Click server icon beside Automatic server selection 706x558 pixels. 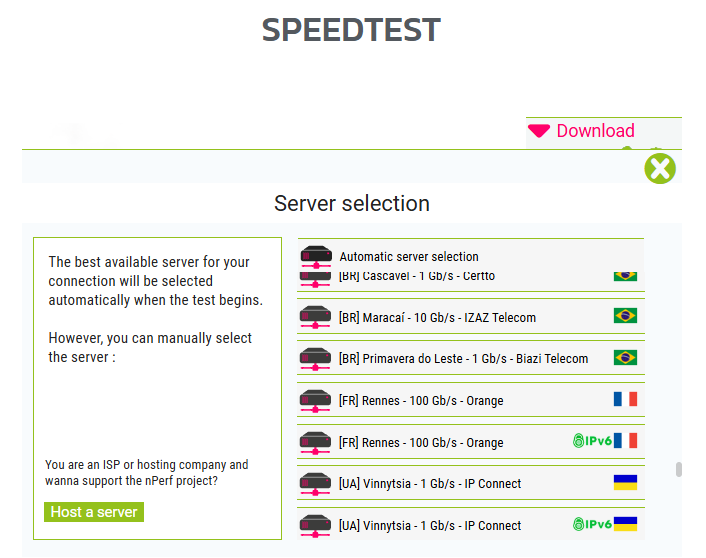(315, 254)
